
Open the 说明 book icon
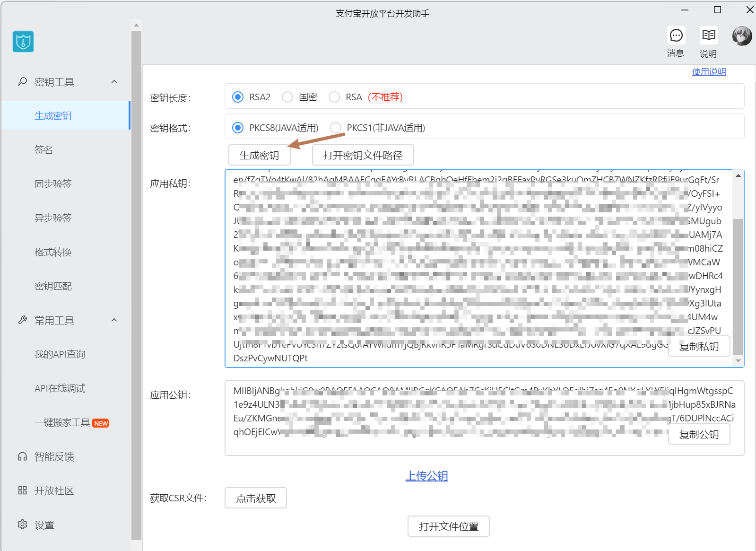[709, 35]
